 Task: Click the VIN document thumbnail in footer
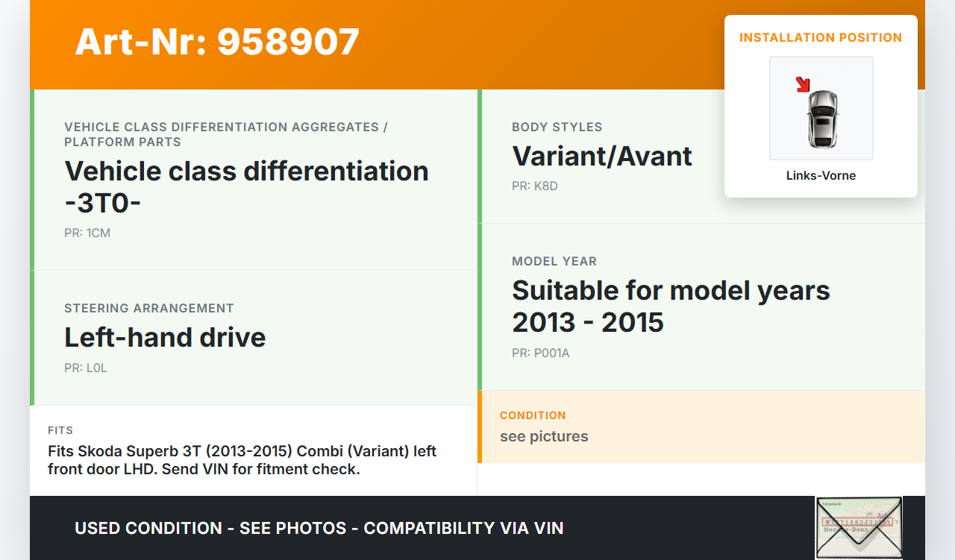coord(858,527)
